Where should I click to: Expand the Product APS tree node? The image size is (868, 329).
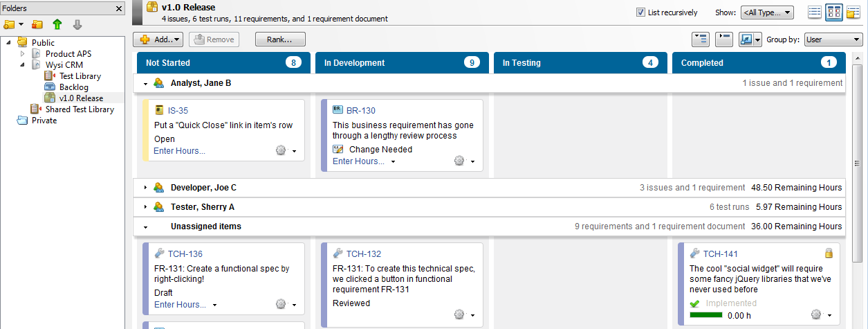pyautogui.click(x=23, y=54)
